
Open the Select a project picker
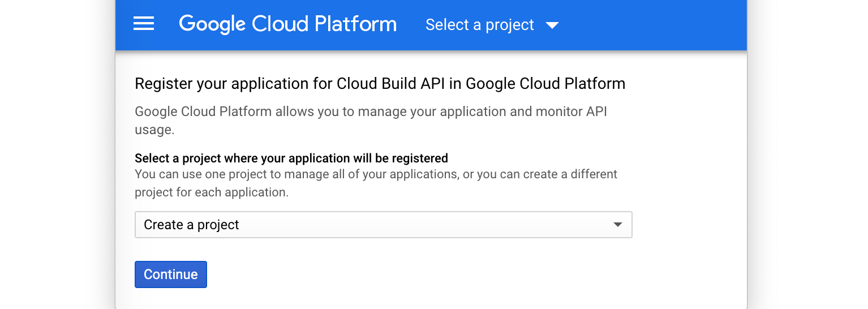480,25
